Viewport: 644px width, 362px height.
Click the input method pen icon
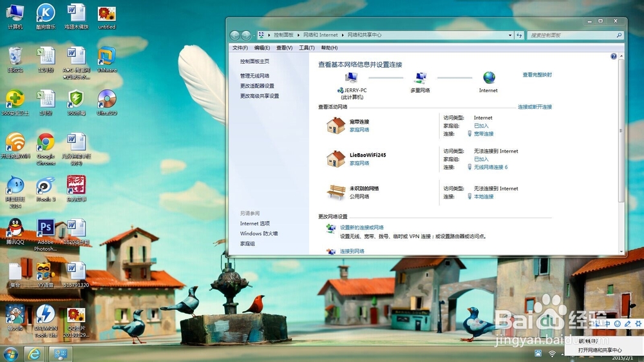[x=627, y=324]
